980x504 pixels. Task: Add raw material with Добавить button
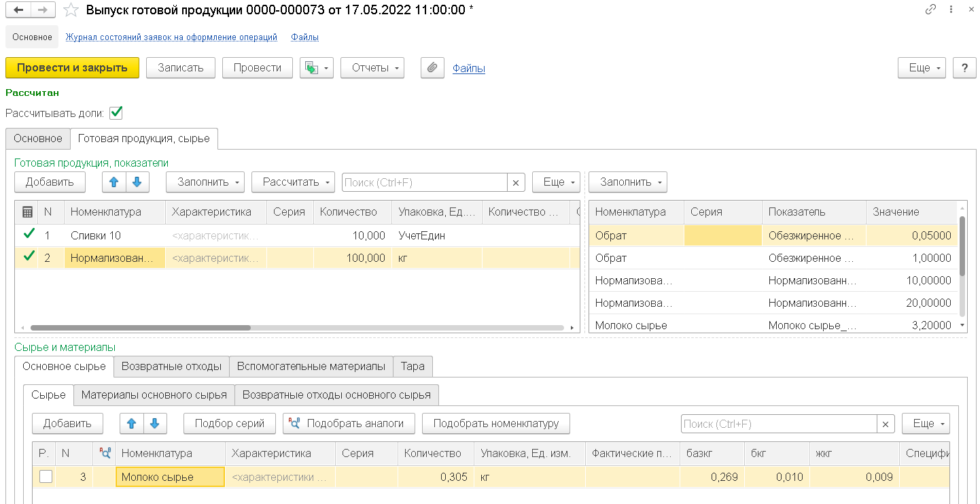coord(67,423)
